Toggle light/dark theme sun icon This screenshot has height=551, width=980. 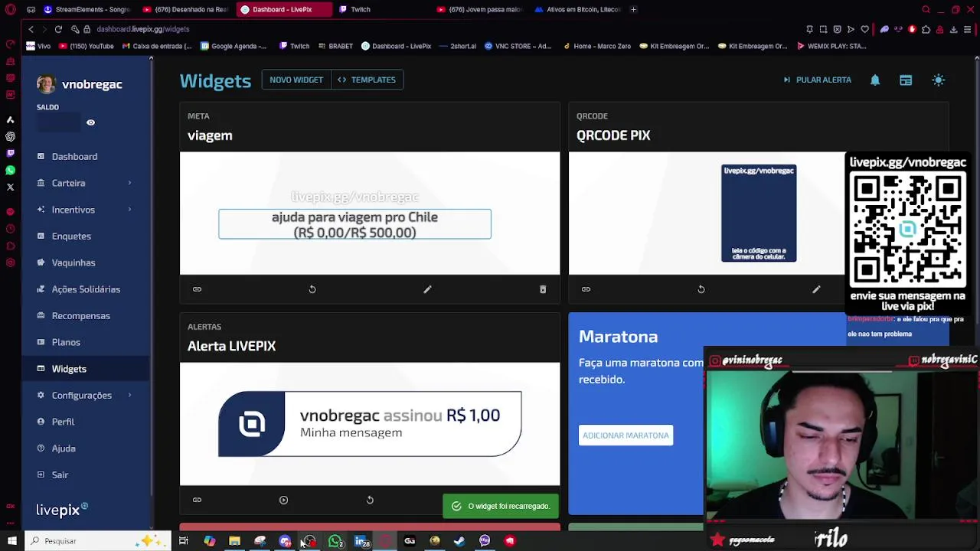pos(939,80)
